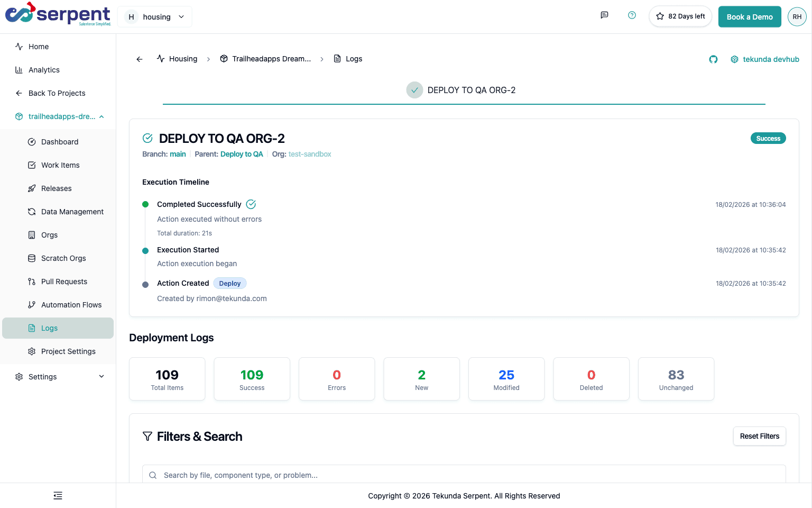Screen dimensions: 812x508
Task: Select the Modified count card
Action: (x=506, y=379)
